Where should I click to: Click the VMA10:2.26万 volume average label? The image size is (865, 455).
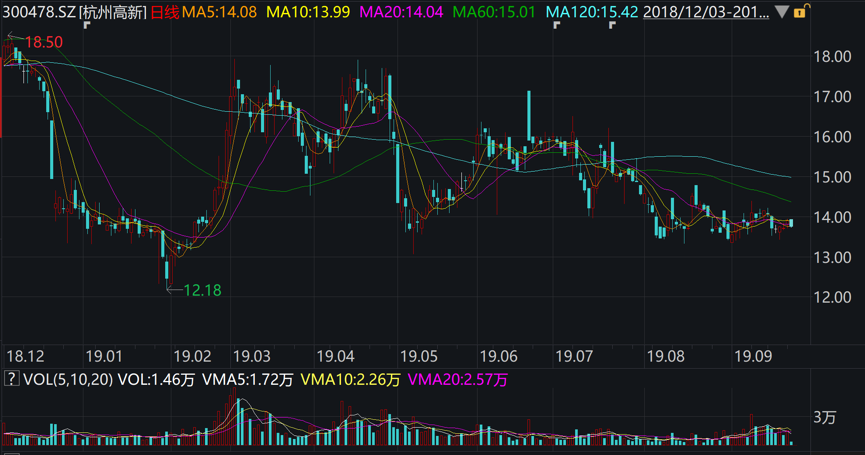352,380
